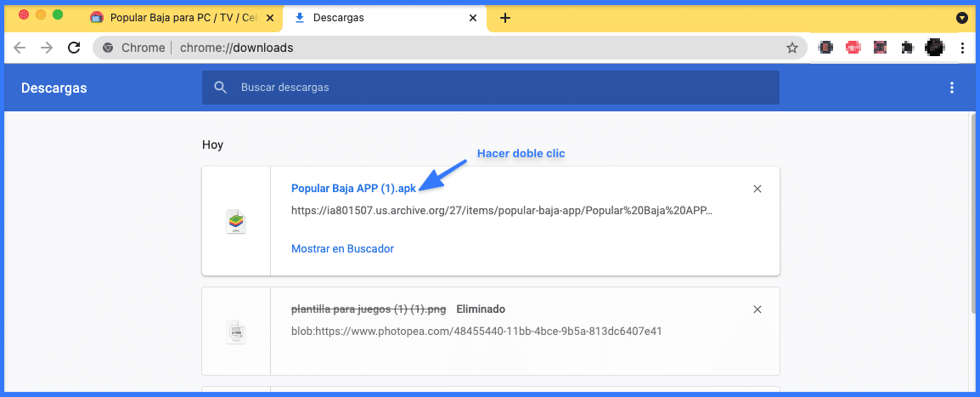
Task: Close the Popular Baja tab
Action: (x=269, y=18)
